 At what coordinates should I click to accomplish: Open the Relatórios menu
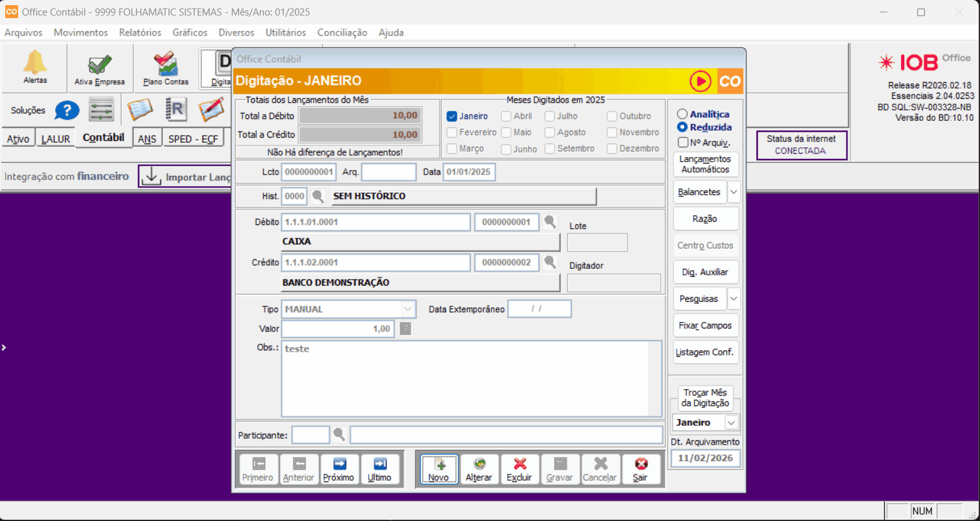tap(140, 32)
